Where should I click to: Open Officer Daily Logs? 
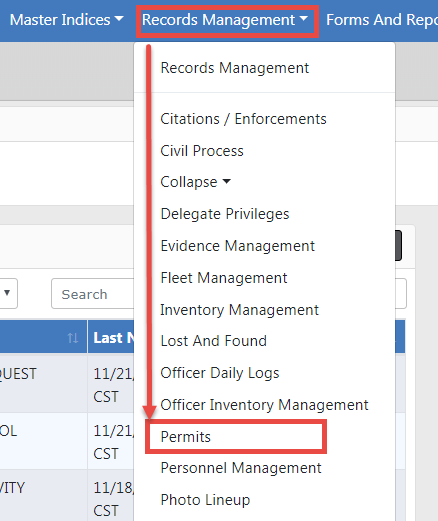220,373
